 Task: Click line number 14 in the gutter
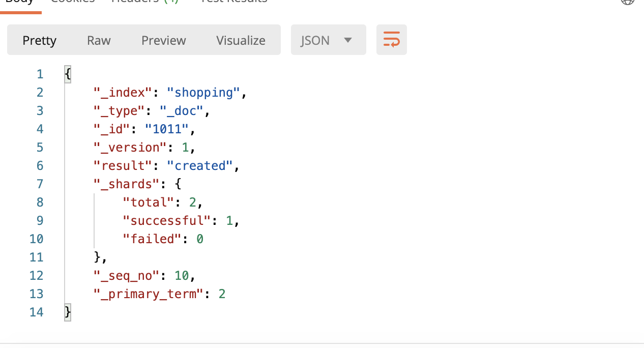coord(37,312)
